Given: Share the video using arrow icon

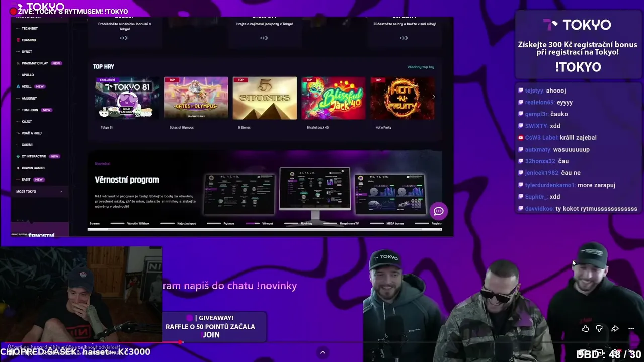Looking at the screenshot, I should 615,329.
